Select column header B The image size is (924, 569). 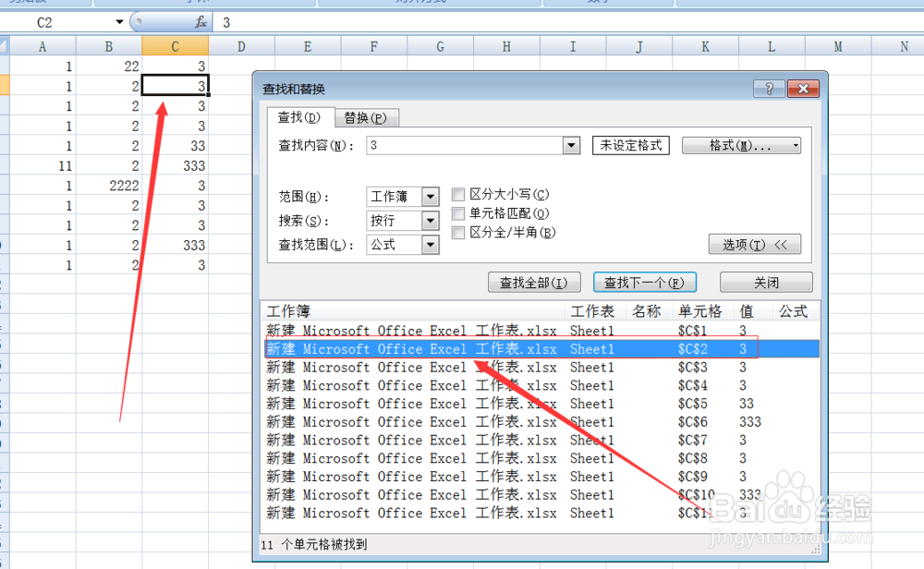109,46
